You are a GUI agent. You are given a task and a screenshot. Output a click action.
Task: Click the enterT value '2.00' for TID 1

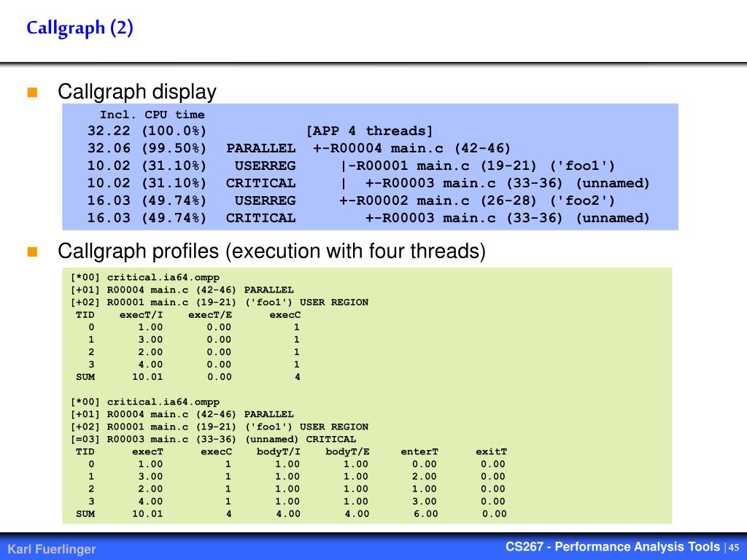425,477
